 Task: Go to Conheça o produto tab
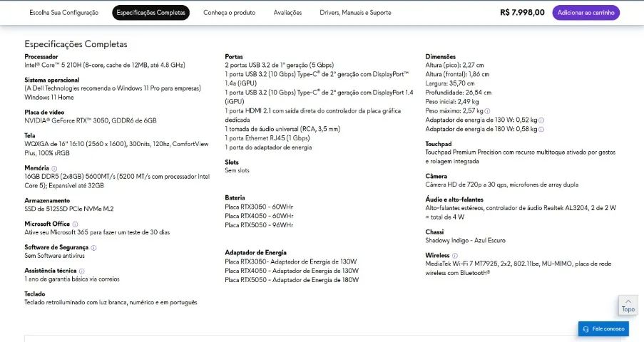point(229,13)
